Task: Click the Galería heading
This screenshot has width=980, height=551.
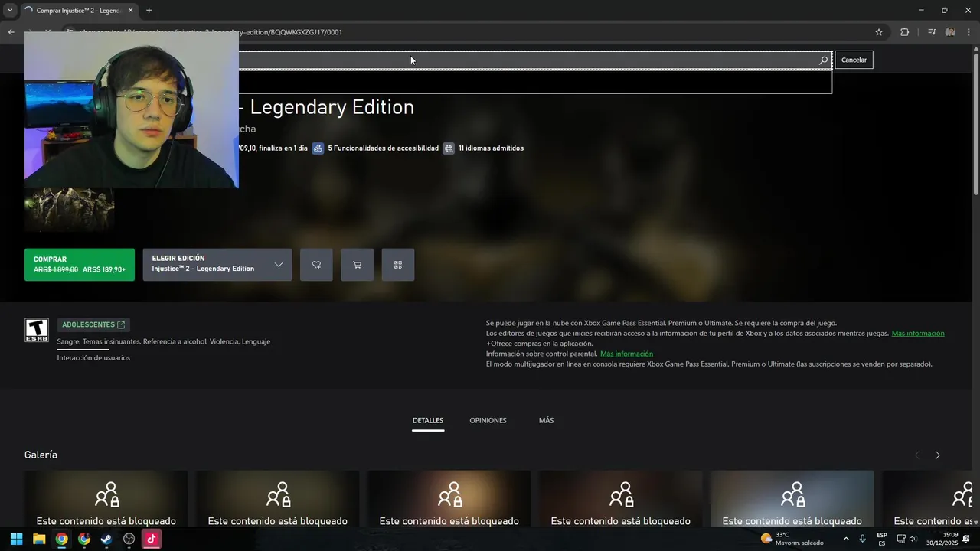Action: coord(41,455)
